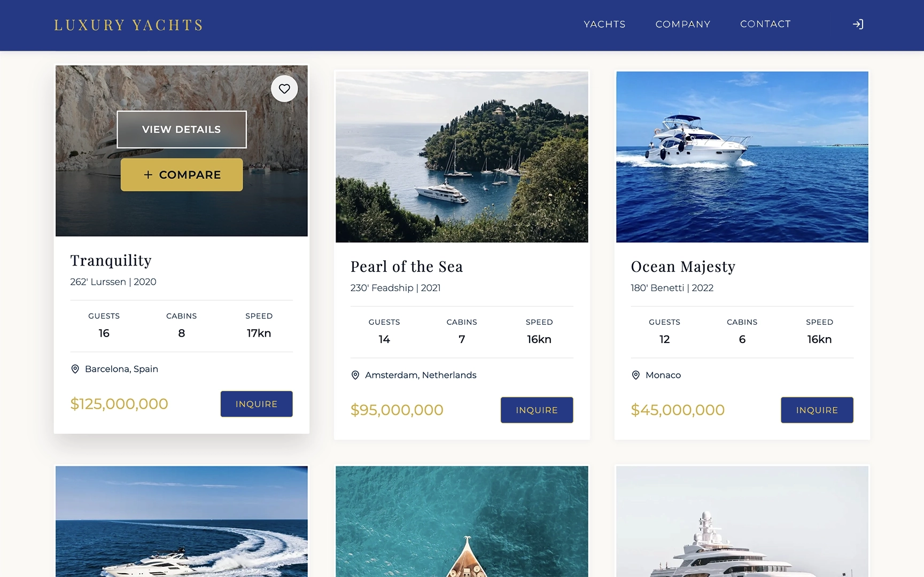The image size is (924, 577).
Task: View details of the Tranquility yacht
Action: pyautogui.click(x=182, y=129)
